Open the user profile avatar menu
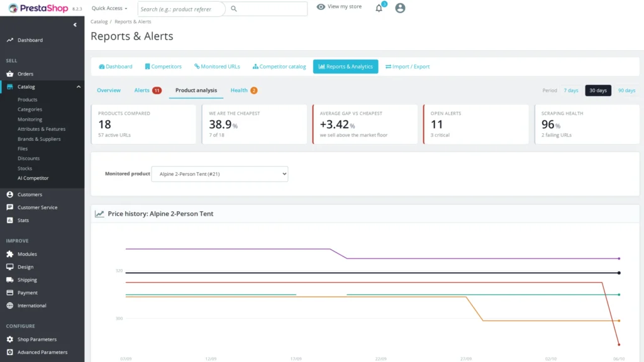Viewport: 644px width, 362px height. coord(400,8)
